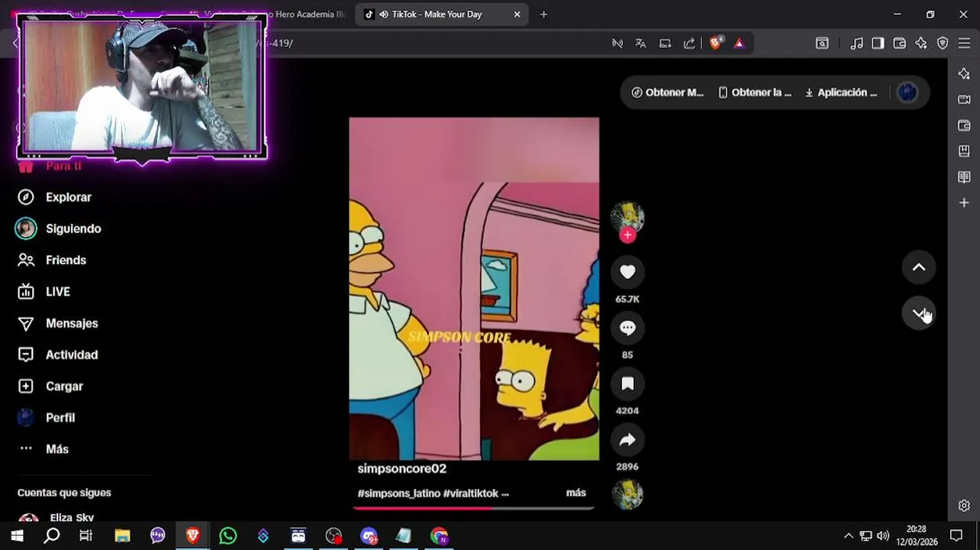This screenshot has width=980, height=550.
Task: Click the Simpsons video to pause
Action: (x=474, y=289)
